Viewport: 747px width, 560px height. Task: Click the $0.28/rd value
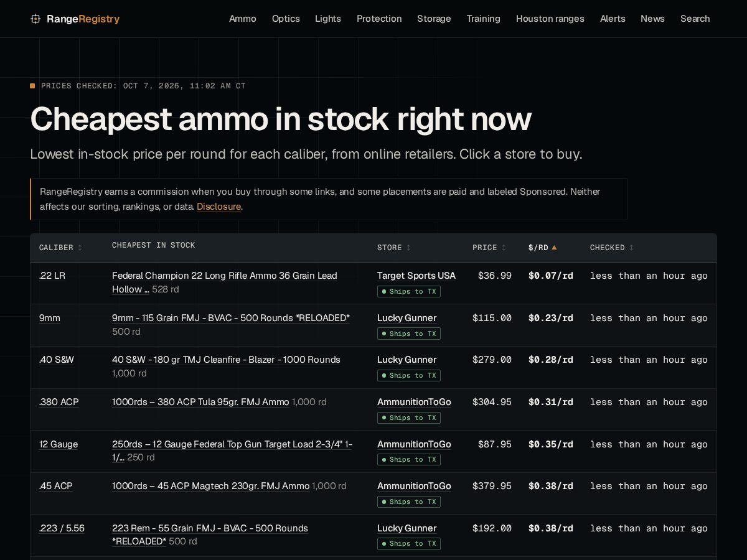(x=551, y=360)
